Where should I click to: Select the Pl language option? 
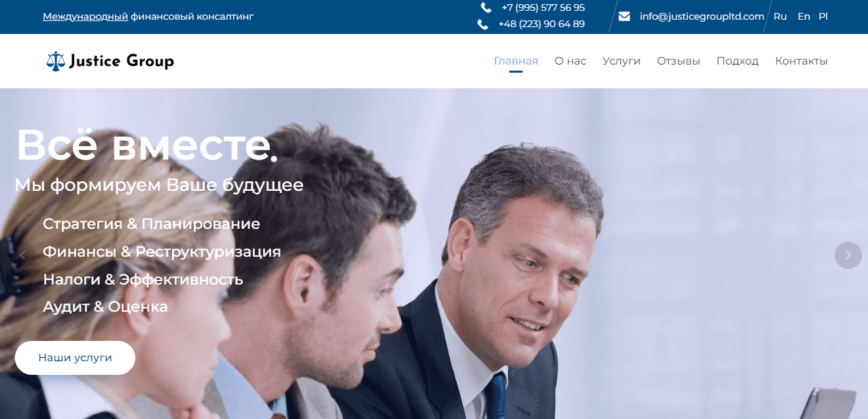pyautogui.click(x=823, y=16)
